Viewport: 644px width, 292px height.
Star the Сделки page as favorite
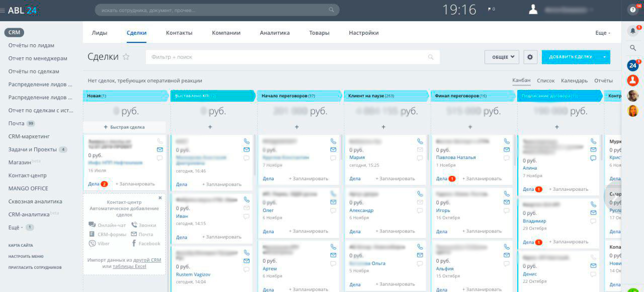[126, 57]
